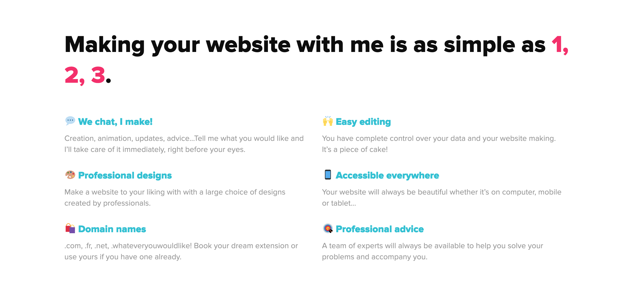Click the shopping bags emoji icon
This screenshot has width=644, height=296.
point(70,228)
